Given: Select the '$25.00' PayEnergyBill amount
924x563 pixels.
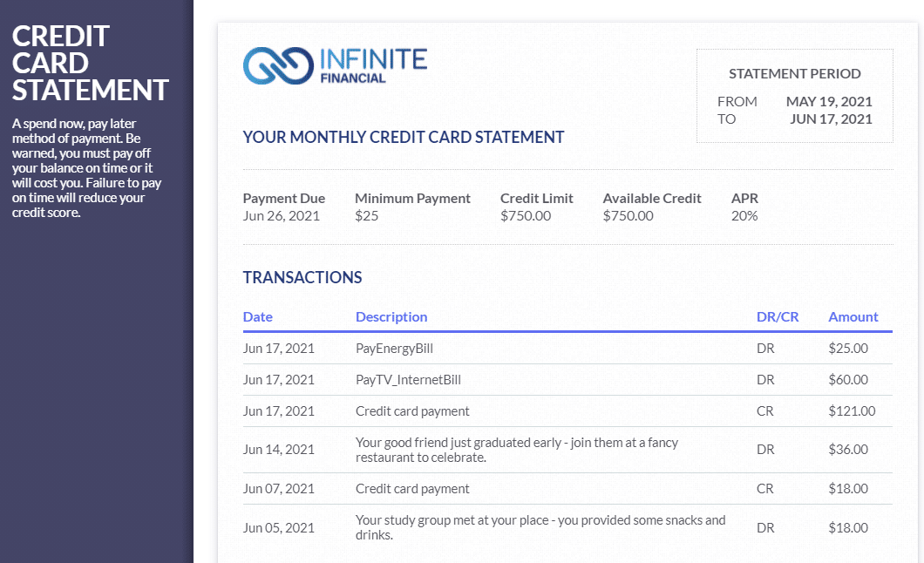Looking at the screenshot, I should pyautogui.click(x=848, y=348).
